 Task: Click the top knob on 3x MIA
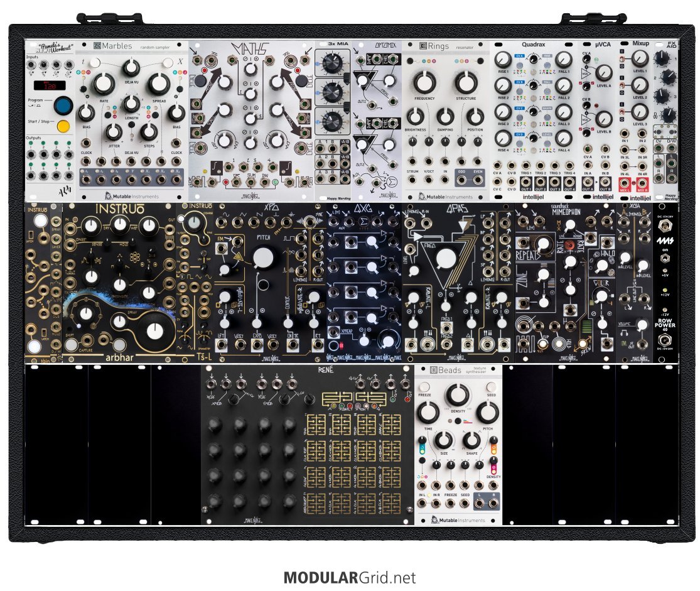coord(332,63)
